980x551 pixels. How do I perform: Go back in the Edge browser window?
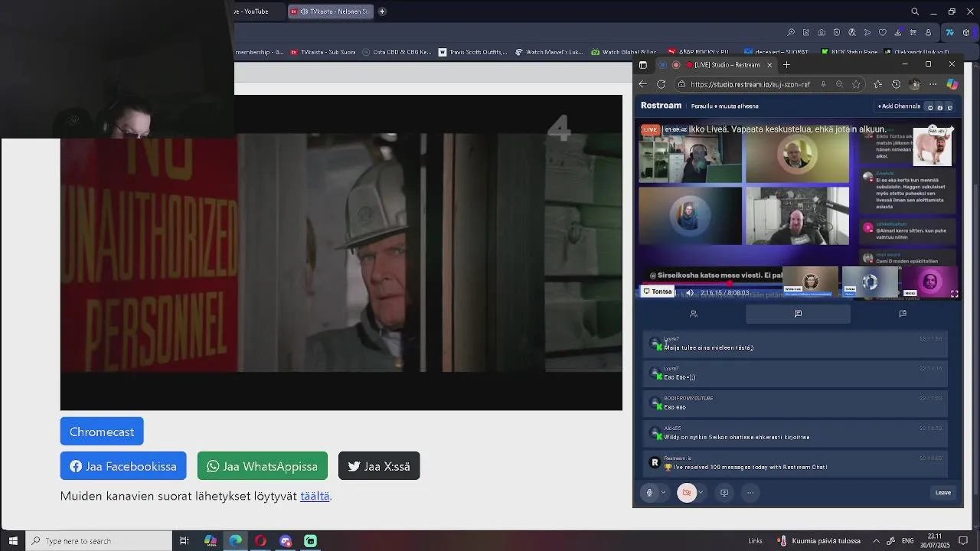643,84
